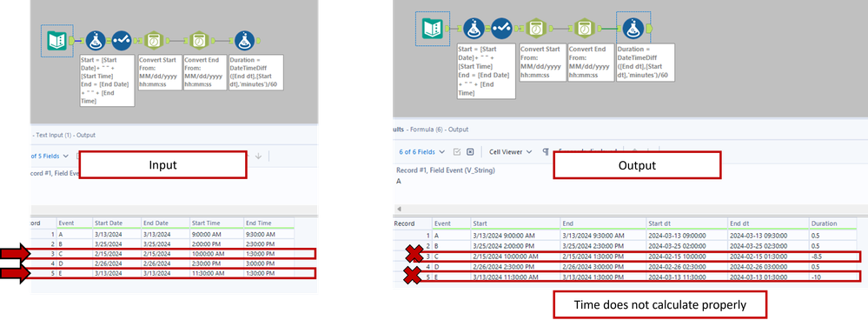This screenshot has height=320, width=868.
Task: Click the Start Time column header
Action: click(x=216, y=223)
